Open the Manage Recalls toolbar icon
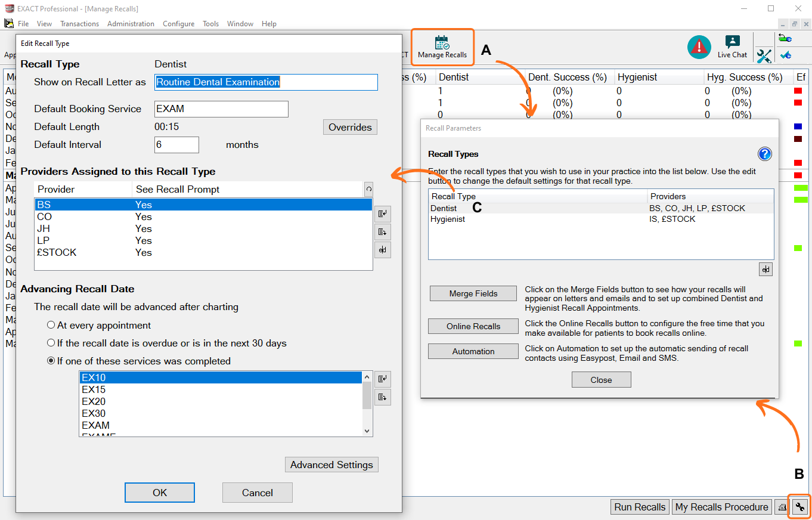Image resolution: width=812 pixels, height=520 pixels. click(x=442, y=47)
